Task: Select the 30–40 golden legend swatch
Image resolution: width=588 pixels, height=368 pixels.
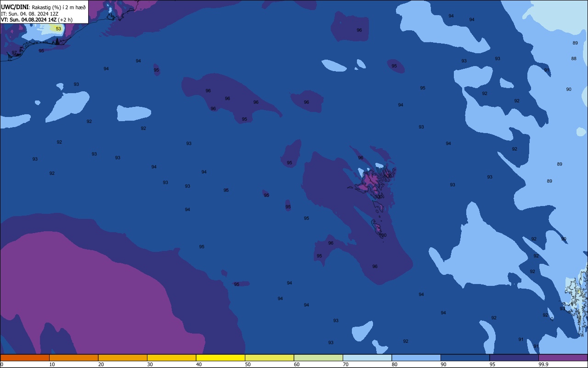Action: tap(172, 357)
